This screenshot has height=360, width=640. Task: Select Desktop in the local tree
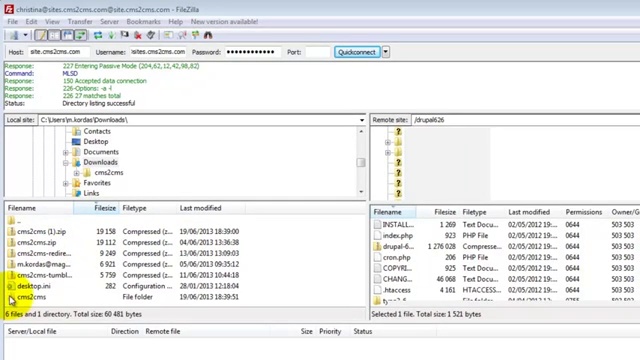click(96, 142)
